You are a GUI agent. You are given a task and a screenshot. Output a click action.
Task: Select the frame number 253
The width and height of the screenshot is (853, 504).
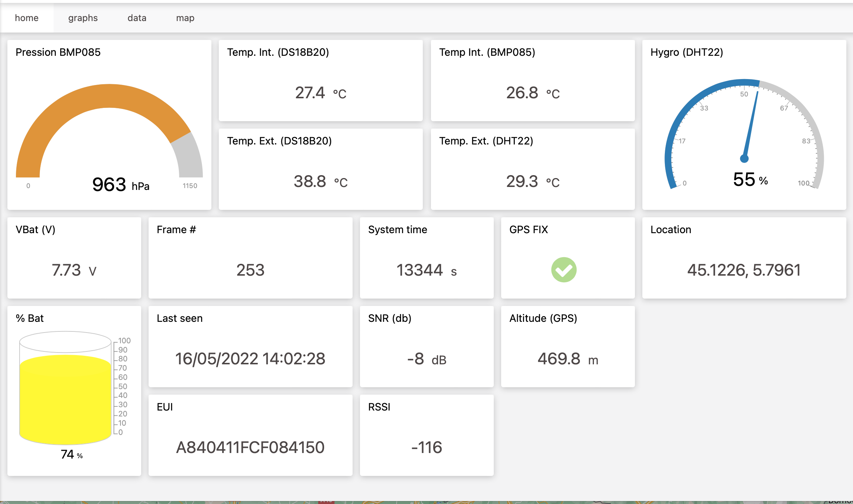tap(251, 270)
